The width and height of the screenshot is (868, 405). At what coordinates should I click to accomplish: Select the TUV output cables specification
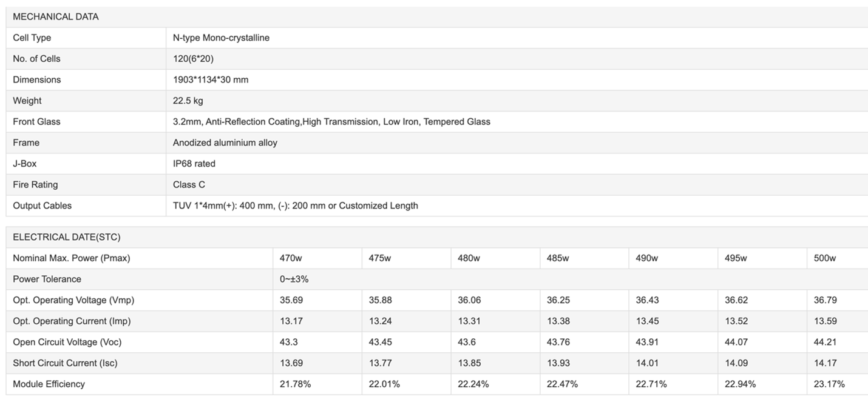(x=296, y=206)
